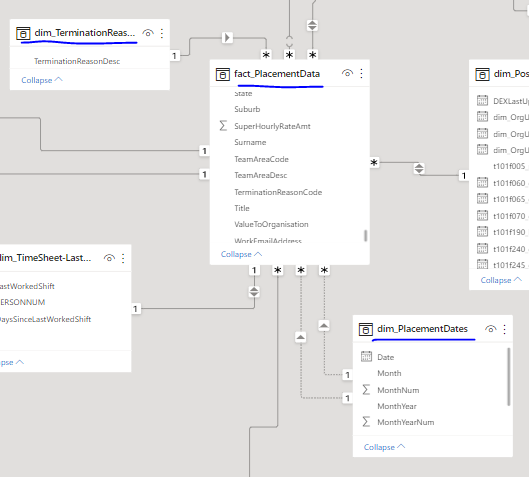The image size is (529, 477).
Task: Click the dim_PlacementDates table title
Action: 422,329
